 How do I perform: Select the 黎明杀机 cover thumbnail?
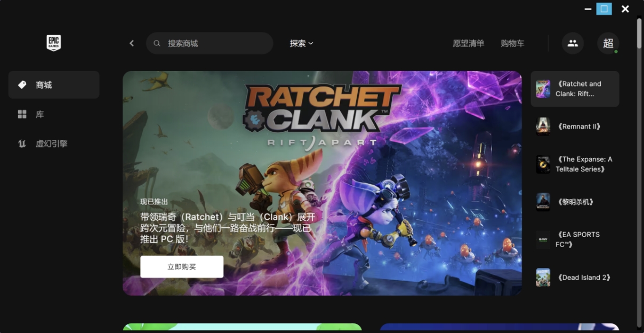543,202
